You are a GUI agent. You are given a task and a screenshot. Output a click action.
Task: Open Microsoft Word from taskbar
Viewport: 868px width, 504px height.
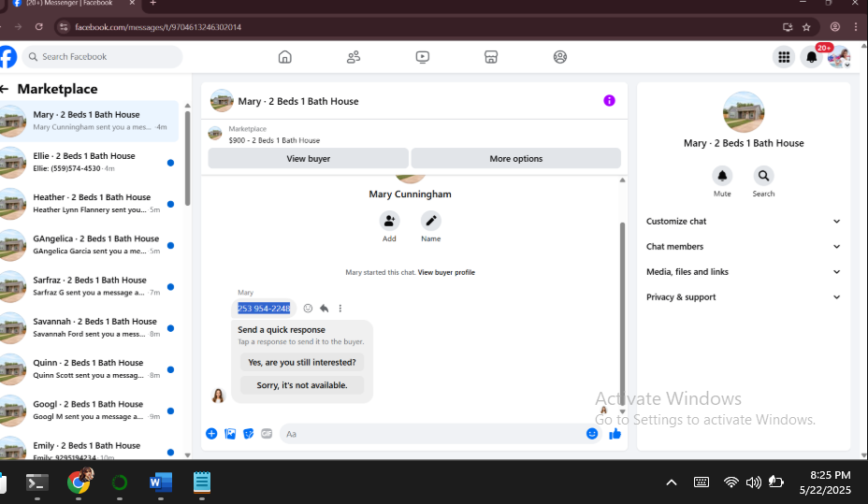pos(161,482)
